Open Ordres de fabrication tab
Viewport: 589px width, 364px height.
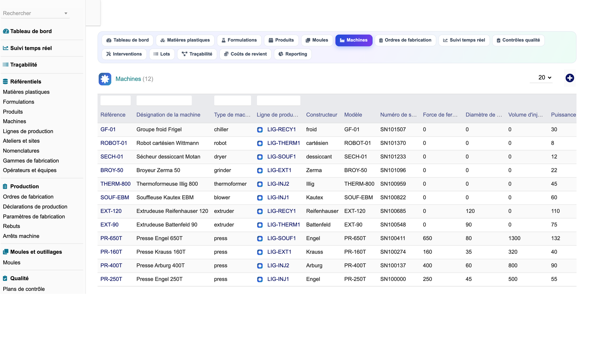tap(405, 40)
